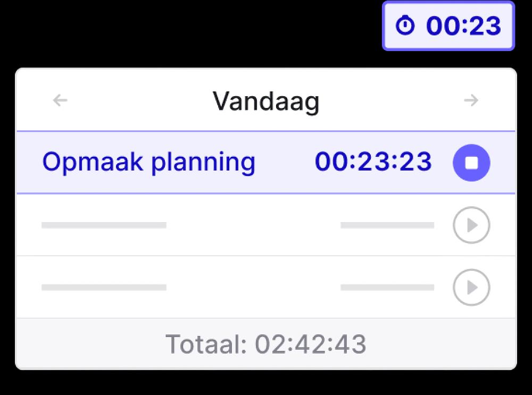Viewport: 532px width, 395px height.
Task: Click the word Opmaak in active entry
Action: click(93, 162)
